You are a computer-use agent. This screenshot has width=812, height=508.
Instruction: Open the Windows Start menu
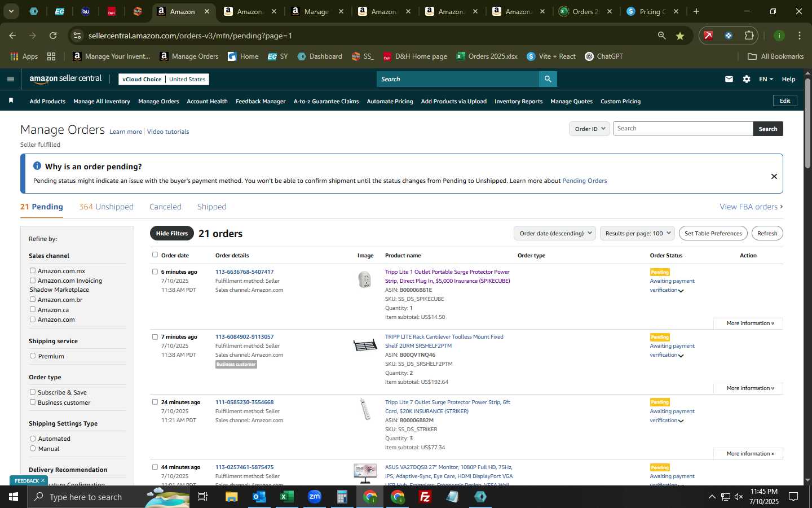(x=14, y=497)
